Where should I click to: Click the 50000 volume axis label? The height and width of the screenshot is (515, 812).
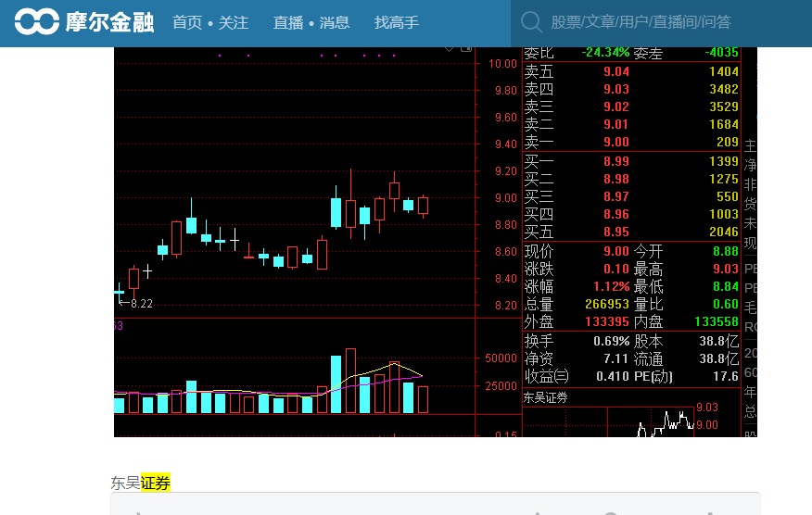click(x=501, y=358)
